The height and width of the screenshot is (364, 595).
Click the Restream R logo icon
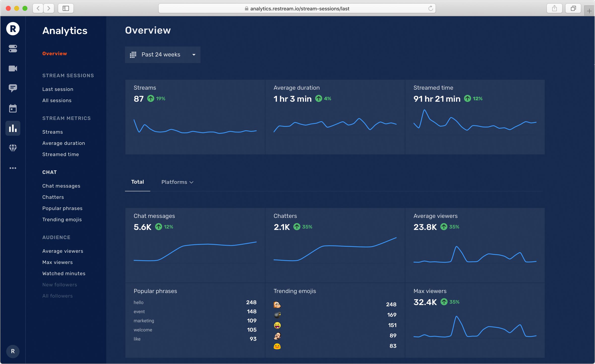coord(13,29)
